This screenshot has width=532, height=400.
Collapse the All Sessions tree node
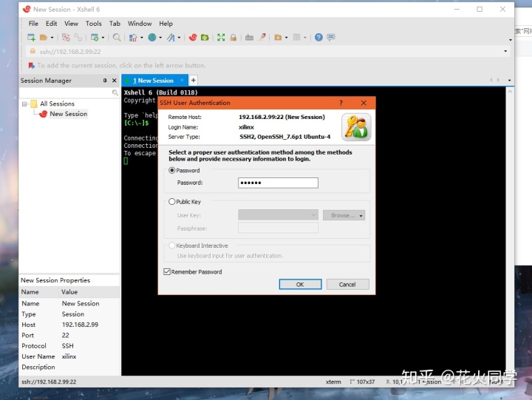[x=24, y=104]
